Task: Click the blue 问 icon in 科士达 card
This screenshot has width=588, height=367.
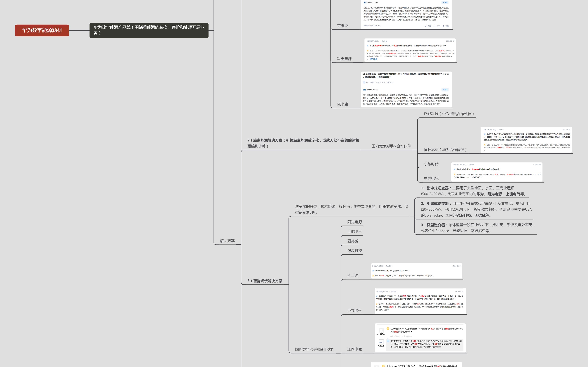Action: coord(373,271)
